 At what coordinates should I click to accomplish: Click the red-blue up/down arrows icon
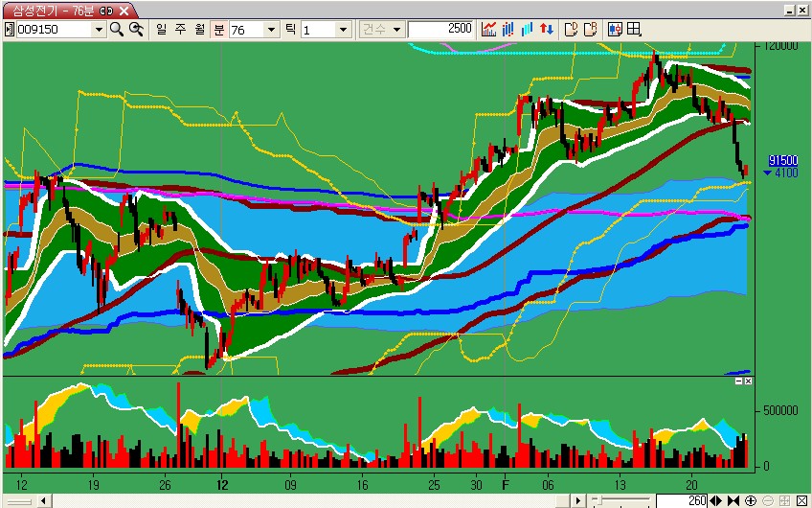[x=547, y=30]
